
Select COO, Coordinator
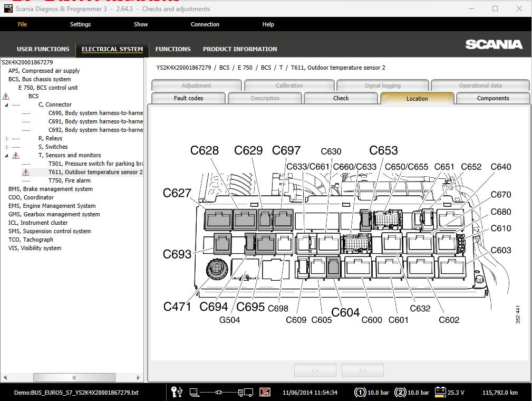pos(31,198)
